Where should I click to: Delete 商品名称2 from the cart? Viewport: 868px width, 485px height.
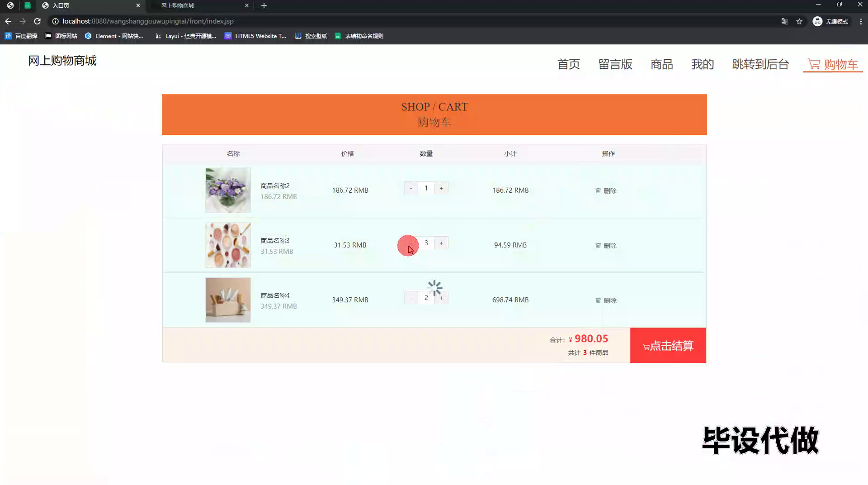[x=606, y=191]
